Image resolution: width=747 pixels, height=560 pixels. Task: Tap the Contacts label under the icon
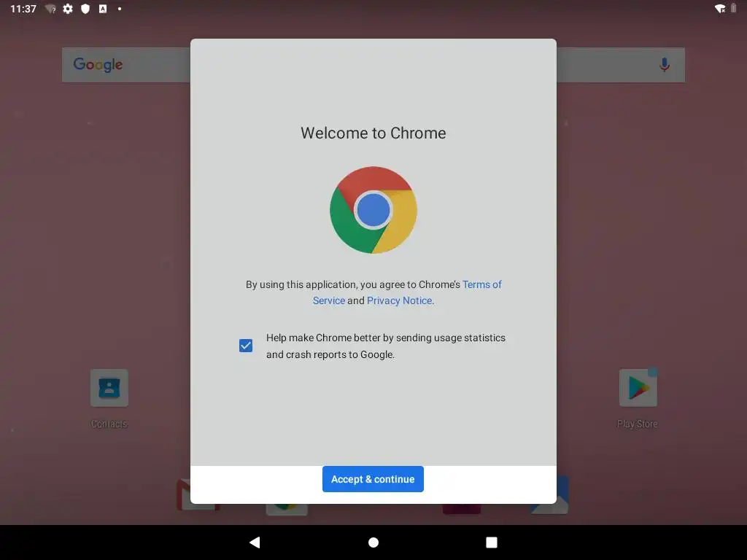pyautogui.click(x=109, y=424)
